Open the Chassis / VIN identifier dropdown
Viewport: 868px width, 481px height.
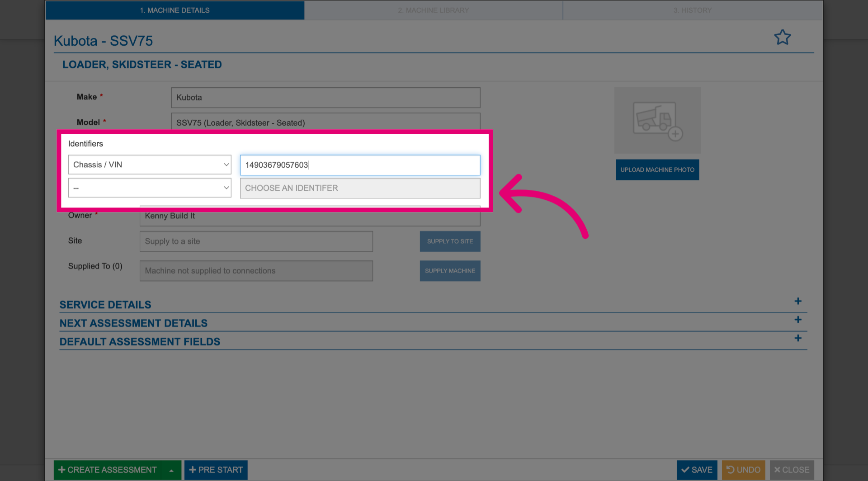tap(150, 165)
